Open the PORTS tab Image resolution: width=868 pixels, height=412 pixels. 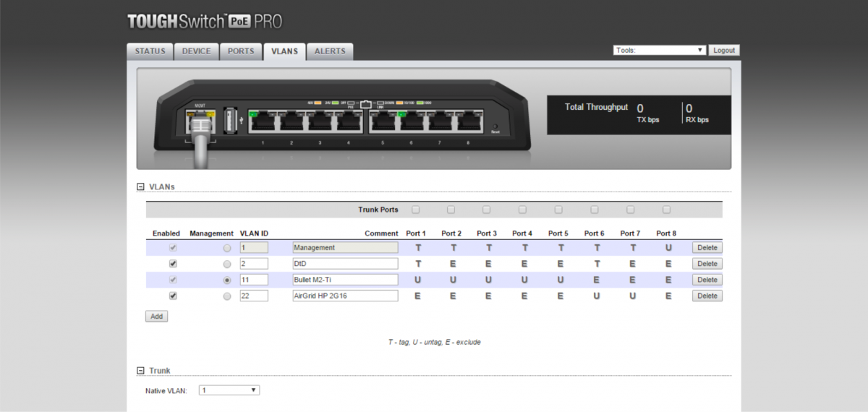241,51
